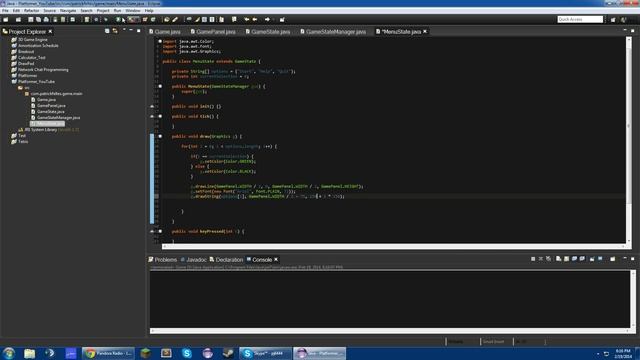Open GameStateManager.java in Project Explorer tree
640x360 pixels.
tap(58, 118)
